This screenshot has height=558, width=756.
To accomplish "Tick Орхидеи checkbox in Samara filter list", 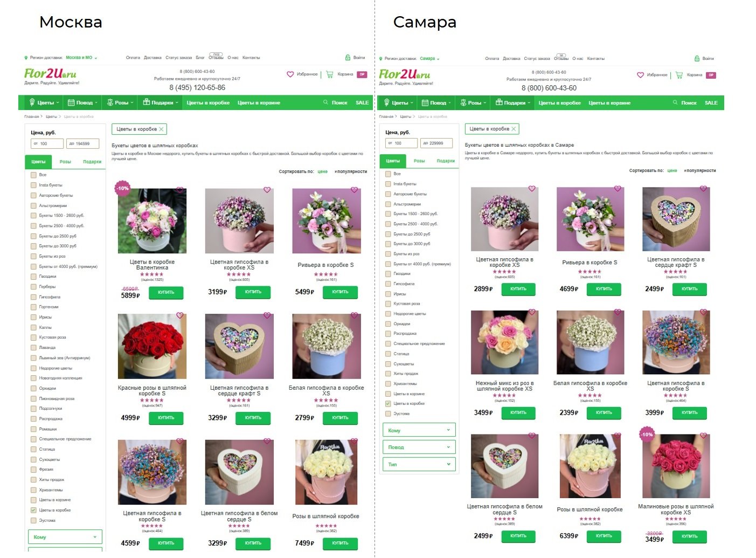I will click(x=388, y=324).
